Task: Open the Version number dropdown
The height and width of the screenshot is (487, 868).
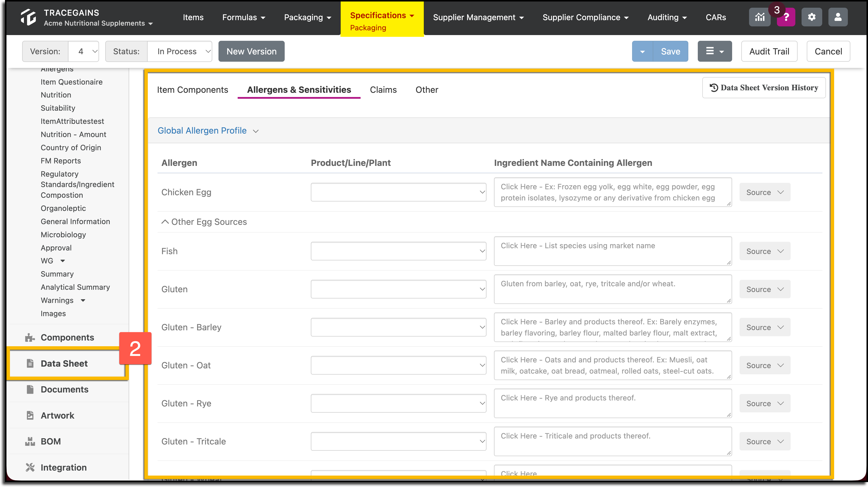Action: pos(84,51)
